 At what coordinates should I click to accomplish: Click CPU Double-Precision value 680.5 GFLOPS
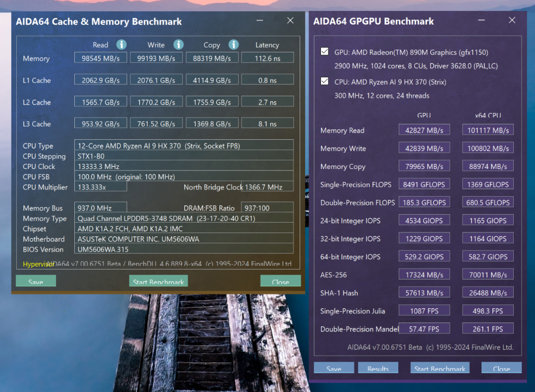(x=488, y=202)
